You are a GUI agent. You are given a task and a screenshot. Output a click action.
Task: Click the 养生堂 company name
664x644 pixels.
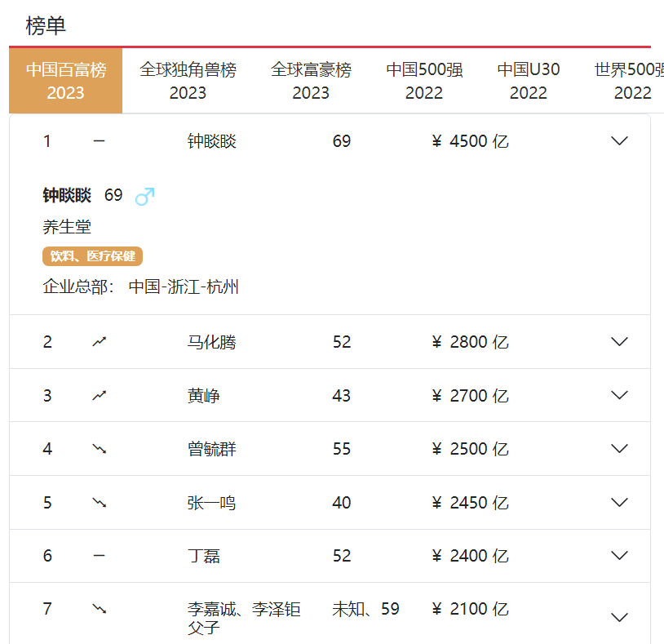pos(67,227)
